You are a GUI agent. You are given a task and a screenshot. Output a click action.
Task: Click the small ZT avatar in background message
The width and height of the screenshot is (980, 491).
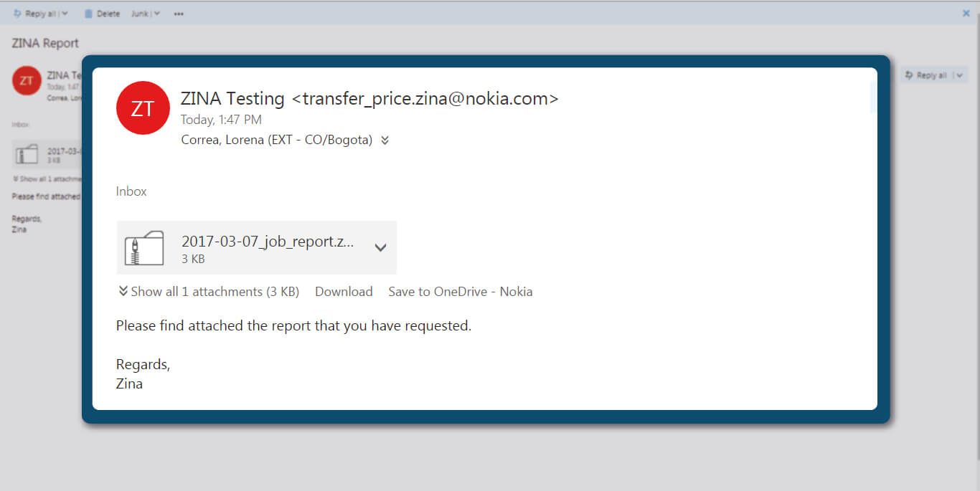(27, 80)
